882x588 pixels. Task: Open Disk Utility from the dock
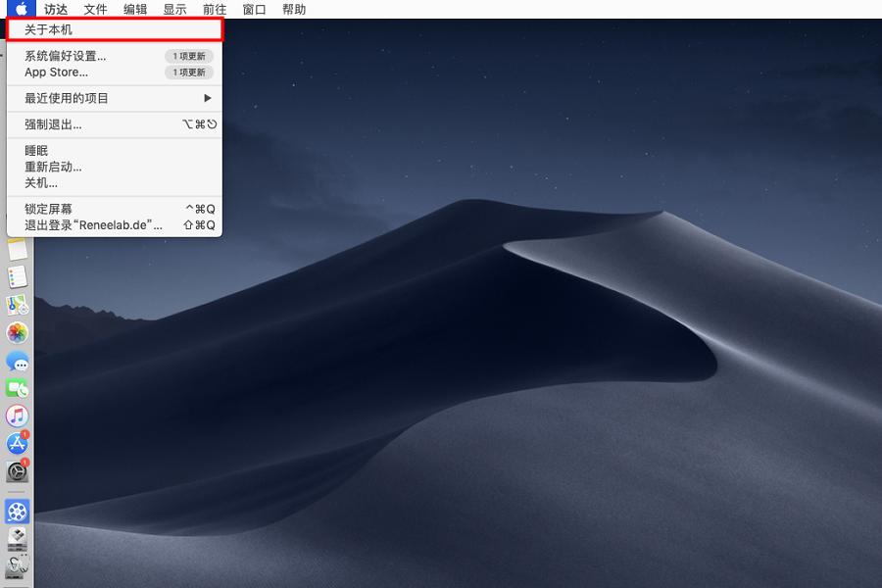[17, 566]
